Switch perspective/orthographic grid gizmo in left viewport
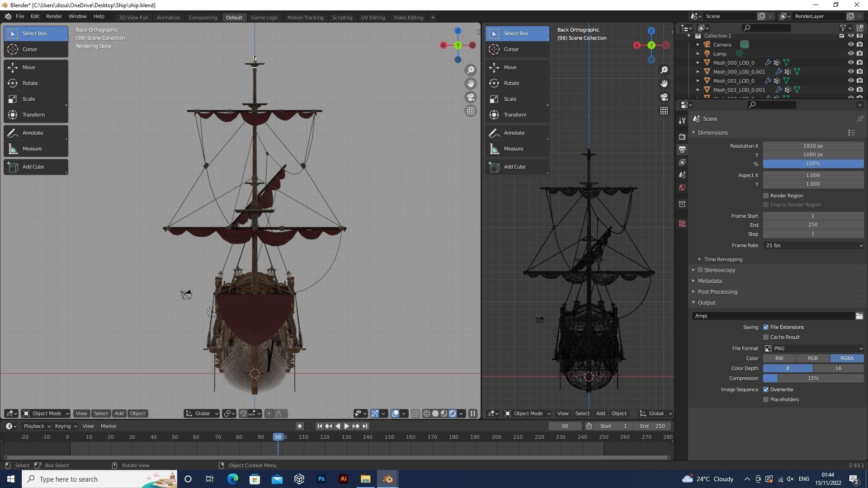 pyautogui.click(x=471, y=111)
